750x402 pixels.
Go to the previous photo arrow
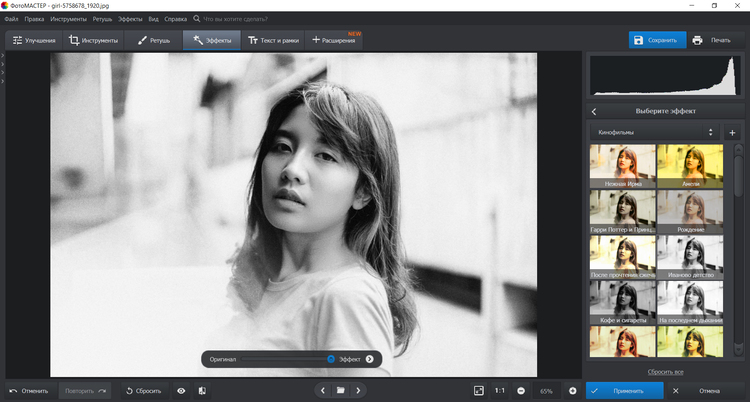coord(322,390)
